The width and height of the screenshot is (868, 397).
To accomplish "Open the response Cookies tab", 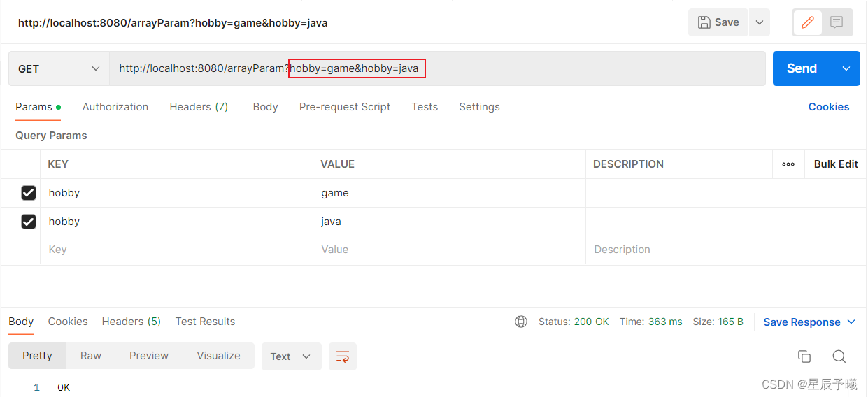I will click(68, 322).
